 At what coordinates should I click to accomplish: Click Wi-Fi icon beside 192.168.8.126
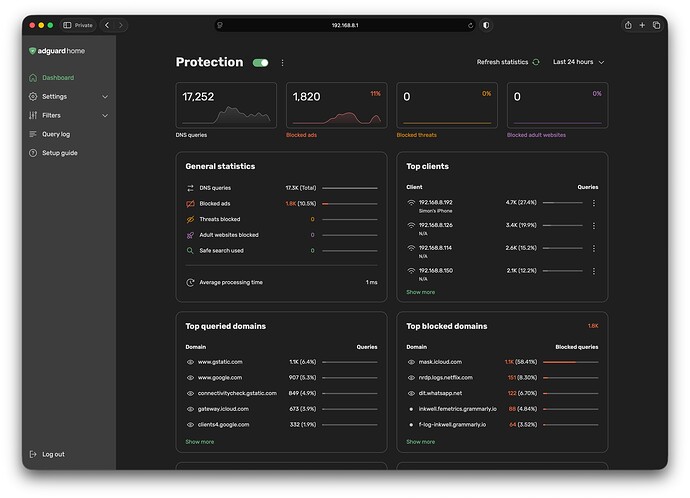coord(411,225)
